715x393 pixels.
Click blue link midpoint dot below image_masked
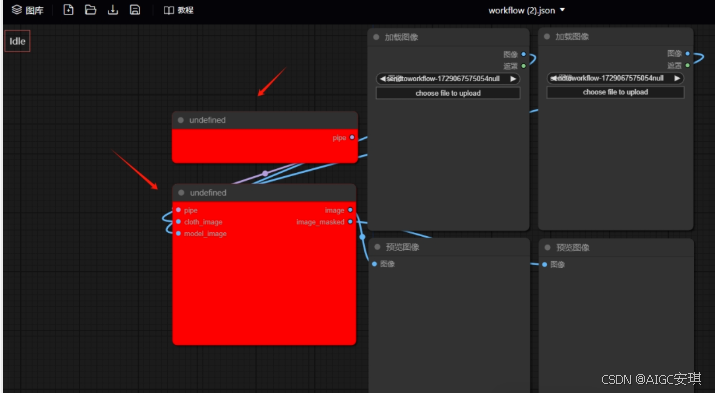click(362, 237)
